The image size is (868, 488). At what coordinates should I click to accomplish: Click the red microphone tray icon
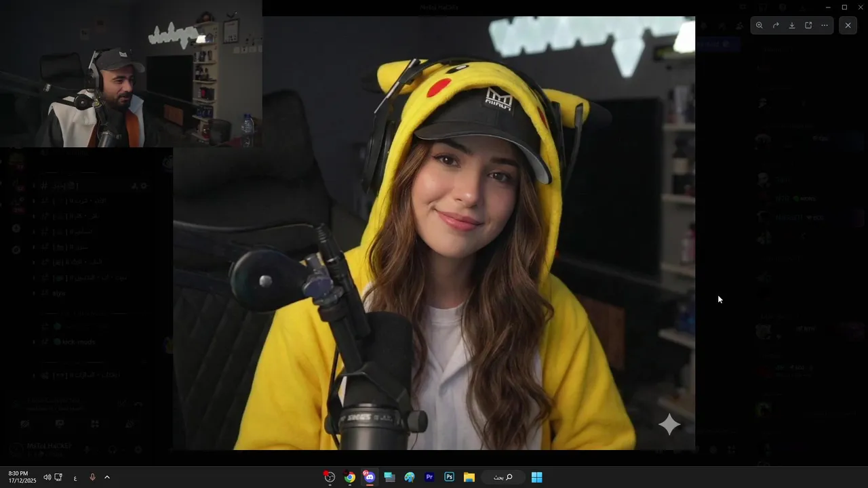[92, 477]
